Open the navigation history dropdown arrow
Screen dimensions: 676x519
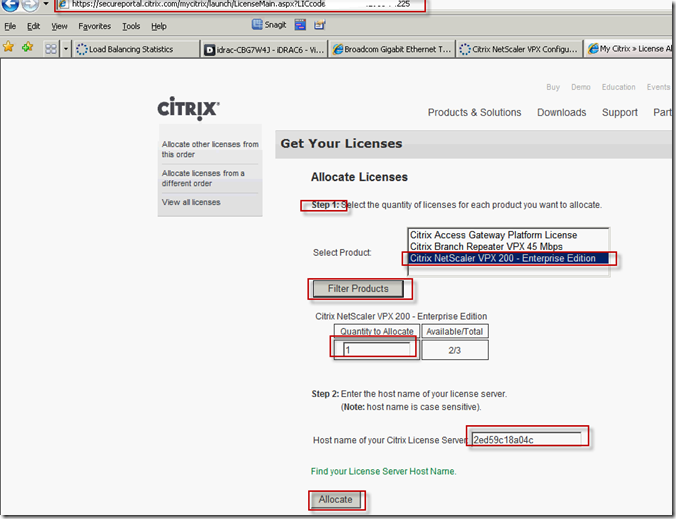(x=46, y=4)
